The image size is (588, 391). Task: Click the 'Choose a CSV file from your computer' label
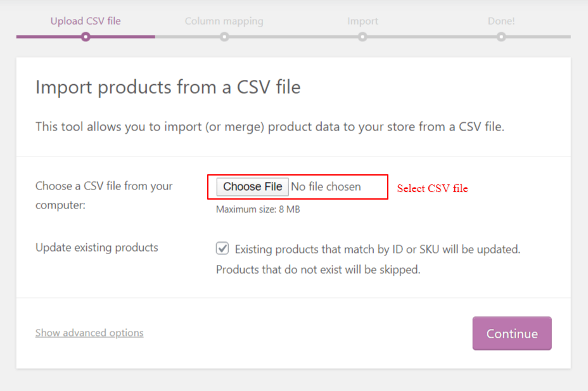pyautogui.click(x=104, y=195)
